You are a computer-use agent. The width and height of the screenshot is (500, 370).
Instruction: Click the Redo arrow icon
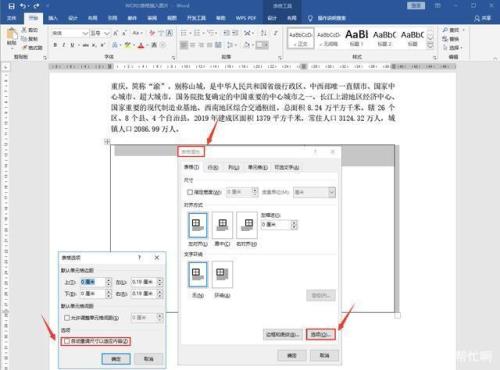36,6
